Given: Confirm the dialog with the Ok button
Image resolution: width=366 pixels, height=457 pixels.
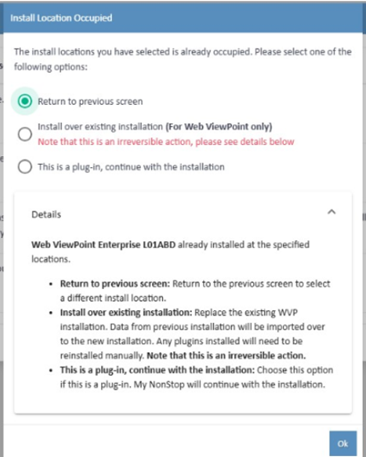Looking at the screenshot, I should click(x=343, y=443).
